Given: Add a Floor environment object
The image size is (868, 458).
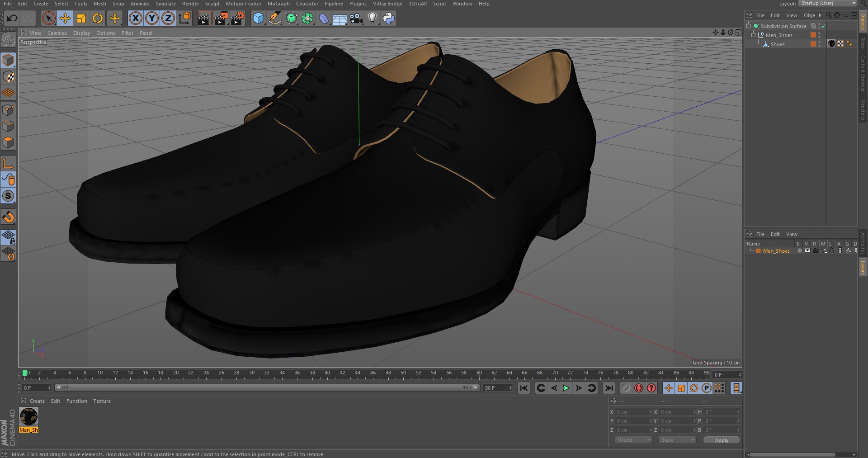Looking at the screenshot, I should [x=340, y=18].
